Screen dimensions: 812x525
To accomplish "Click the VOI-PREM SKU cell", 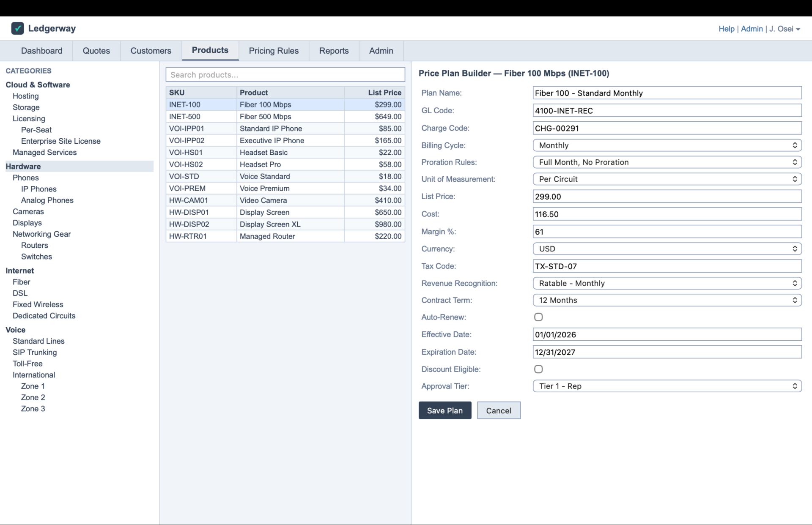I will click(201, 189).
